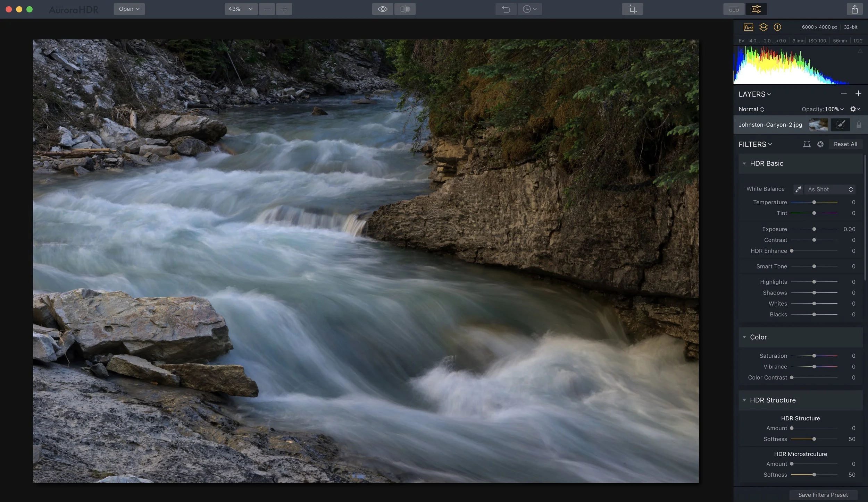The height and width of the screenshot is (502, 868).
Task: Switch to the layers tab icon
Action: tap(763, 27)
